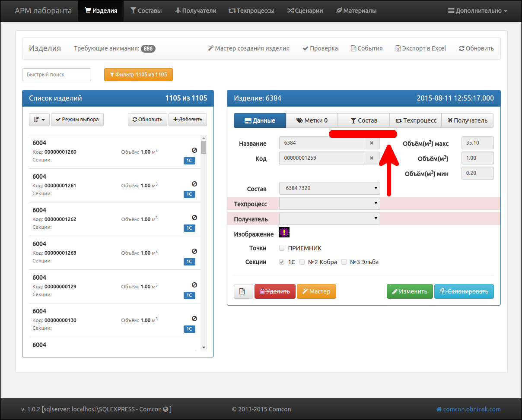522x420 pixels.
Task: Run the Проверка check
Action: click(320, 48)
